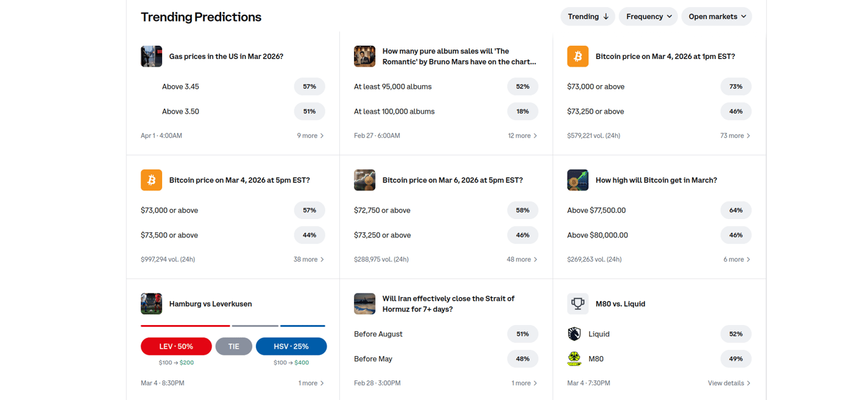Open the Bruno Mars album sales thumbnail

365,56
